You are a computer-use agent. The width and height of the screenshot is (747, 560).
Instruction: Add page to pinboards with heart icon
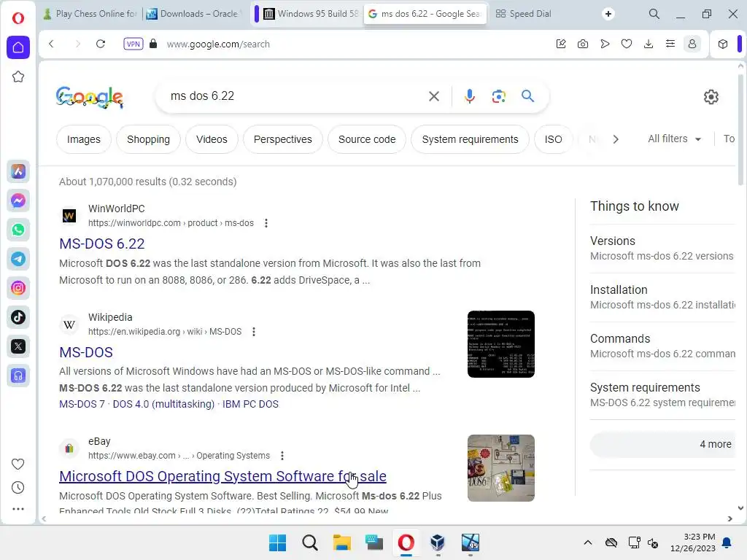pyautogui.click(x=627, y=44)
